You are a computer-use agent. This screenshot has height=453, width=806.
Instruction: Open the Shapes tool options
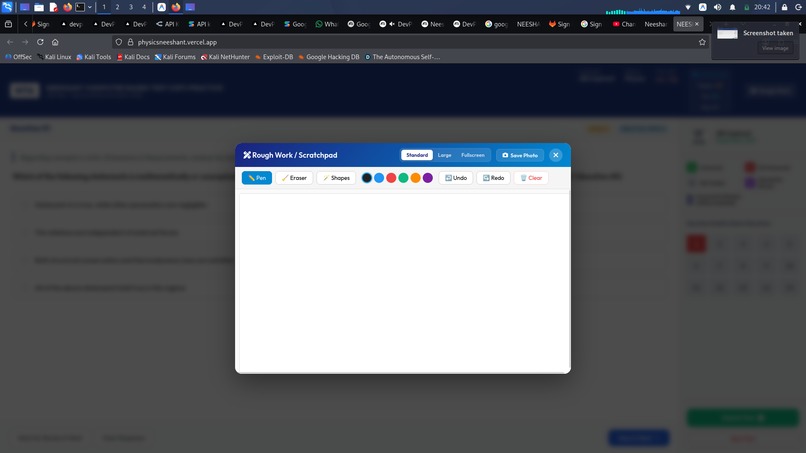click(336, 178)
